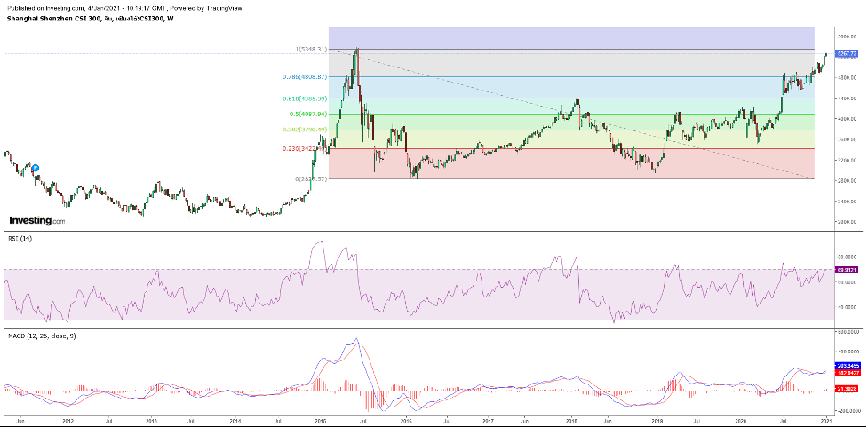Viewport: 868px width, 427px height.
Task: Click the purple RSI value tag
Action: [847, 269]
